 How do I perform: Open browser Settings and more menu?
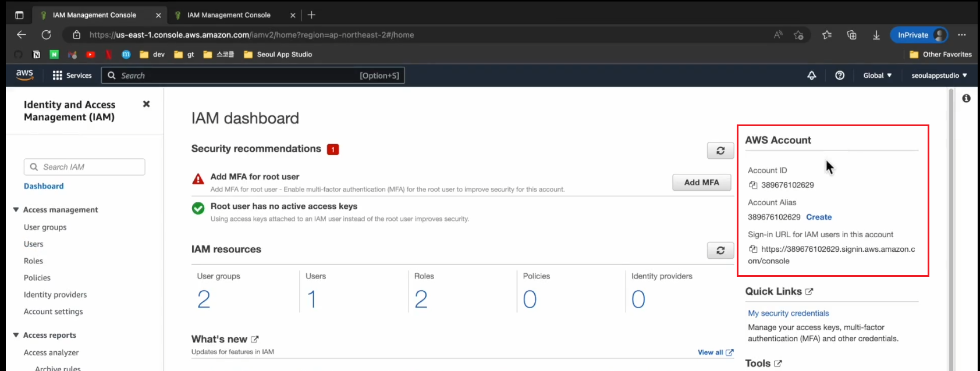click(x=962, y=35)
